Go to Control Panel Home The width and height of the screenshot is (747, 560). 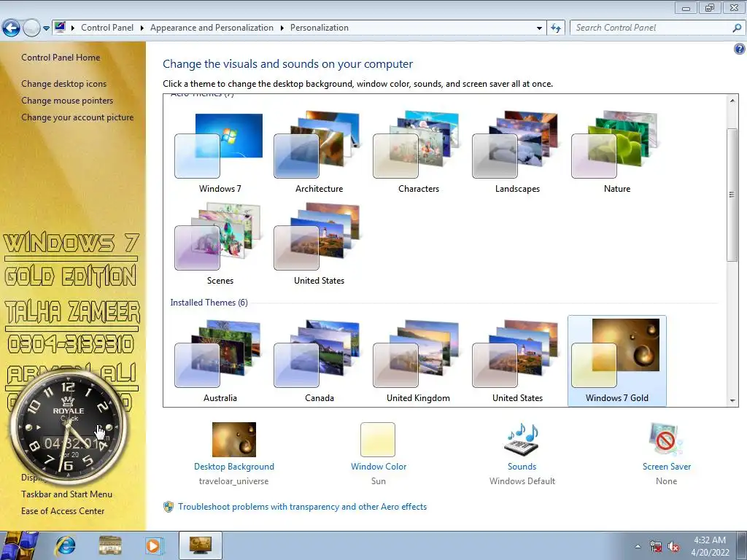click(61, 58)
